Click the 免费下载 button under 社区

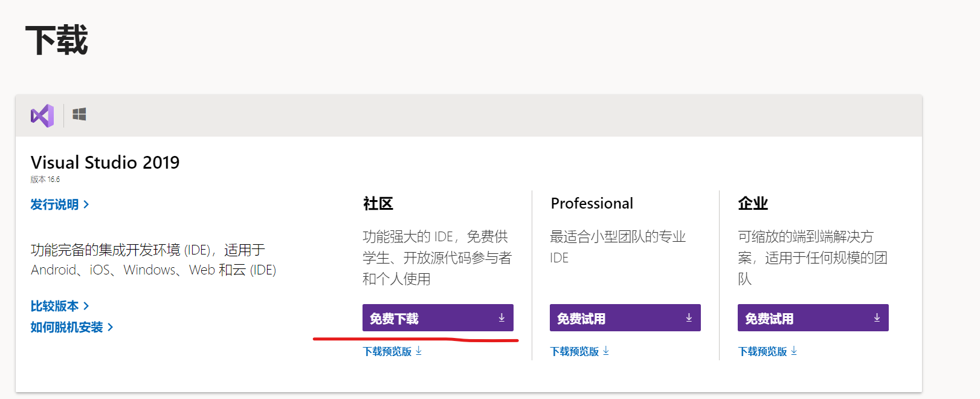[438, 318]
